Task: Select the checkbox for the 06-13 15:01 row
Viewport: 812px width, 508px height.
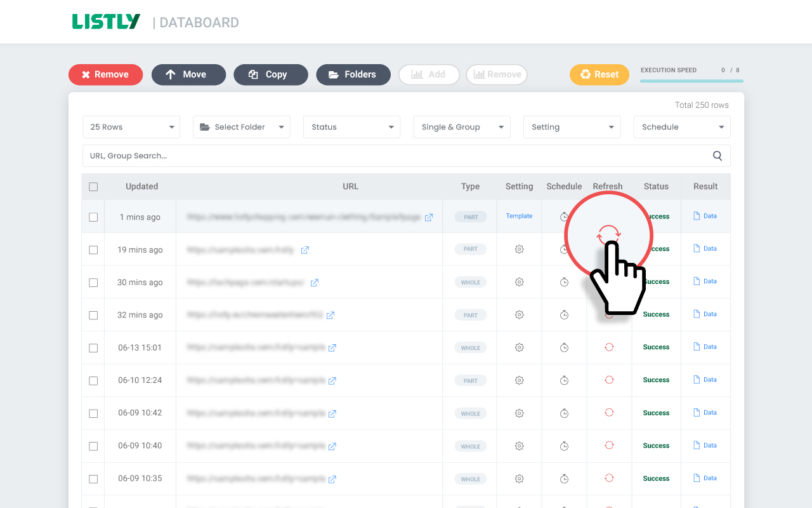Action: [93, 348]
